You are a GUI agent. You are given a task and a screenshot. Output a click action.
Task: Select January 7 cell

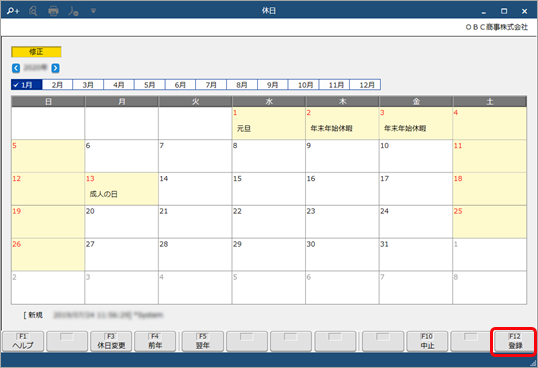click(195, 156)
